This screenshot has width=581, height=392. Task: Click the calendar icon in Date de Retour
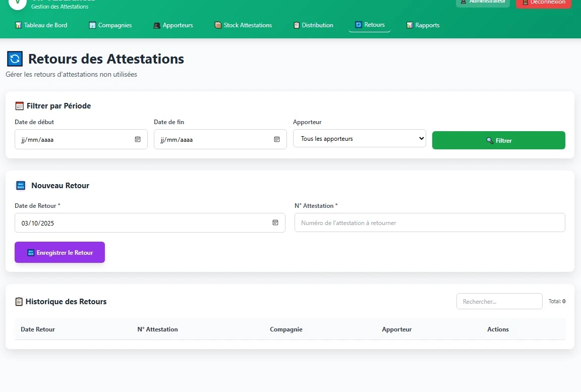[x=275, y=222]
